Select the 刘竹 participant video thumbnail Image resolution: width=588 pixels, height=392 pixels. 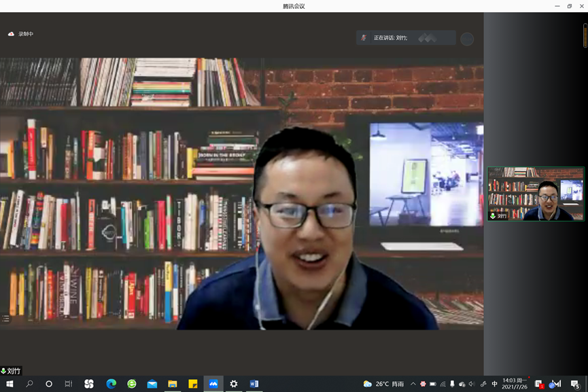[x=535, y=194]
